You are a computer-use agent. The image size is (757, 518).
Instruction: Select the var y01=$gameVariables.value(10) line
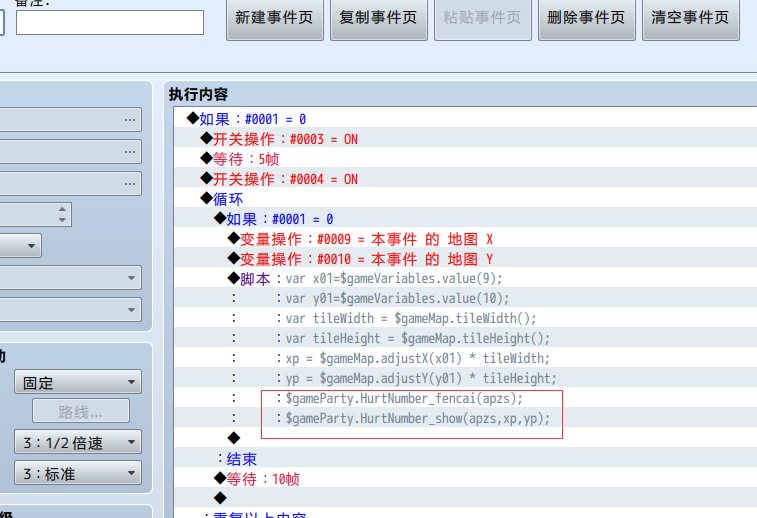(465, 298)
